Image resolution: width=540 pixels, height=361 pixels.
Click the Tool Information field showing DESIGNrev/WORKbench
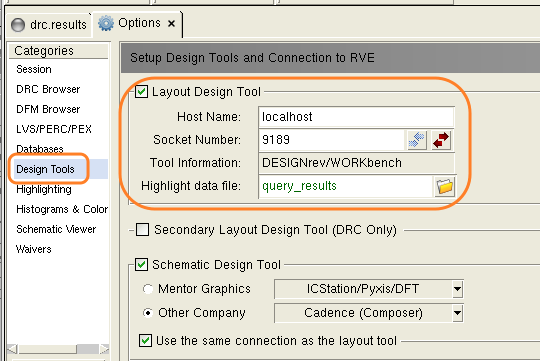click(356, 163)
